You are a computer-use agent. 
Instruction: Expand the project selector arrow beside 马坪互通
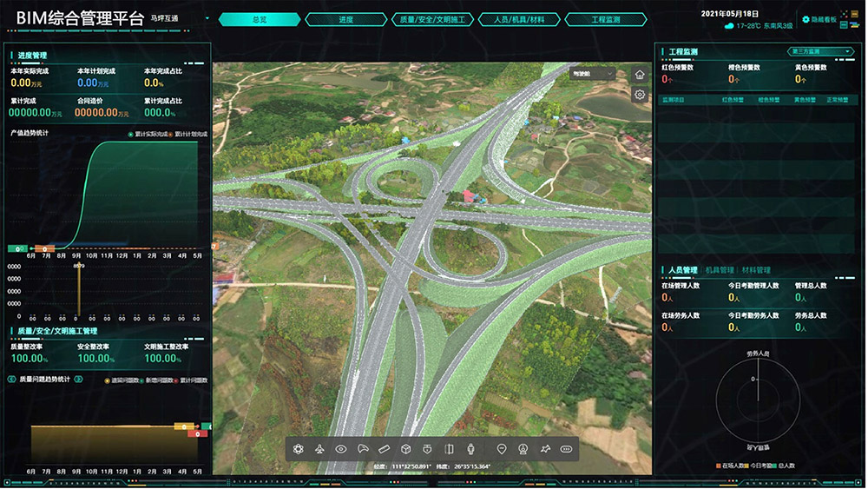coord(207,18)
